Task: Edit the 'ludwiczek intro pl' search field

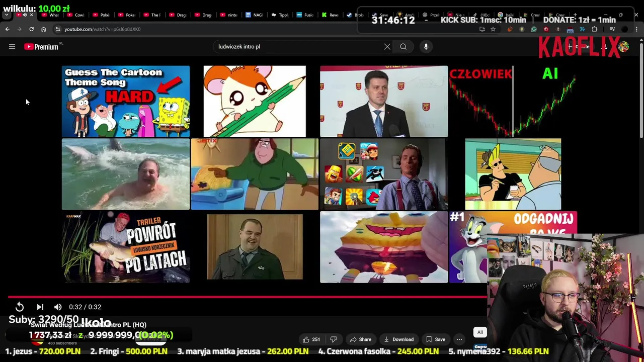Action: tap(298, 47)
